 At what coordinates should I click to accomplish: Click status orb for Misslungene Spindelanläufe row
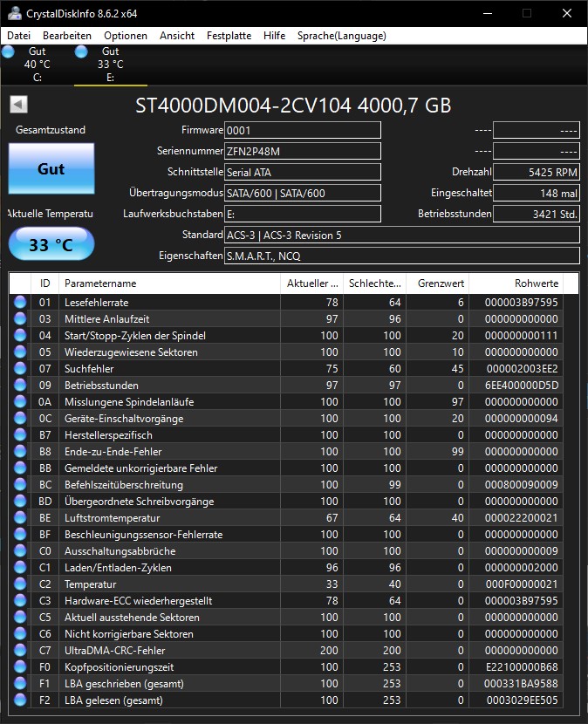pos(20,402)
